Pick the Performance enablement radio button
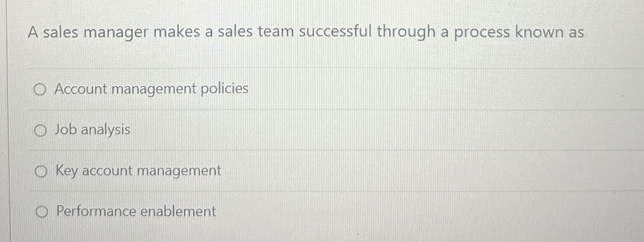This screenshot has height=242, width=644. click(x=42, y=212)
